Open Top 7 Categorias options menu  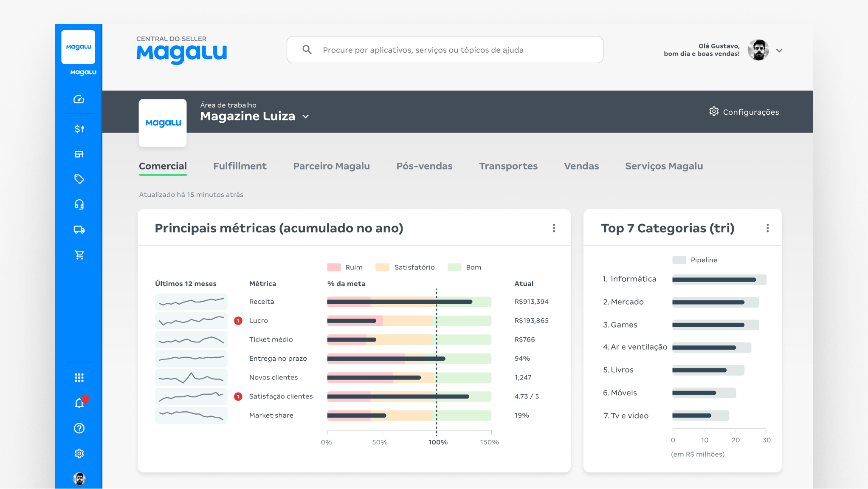(x=767, y=229)
